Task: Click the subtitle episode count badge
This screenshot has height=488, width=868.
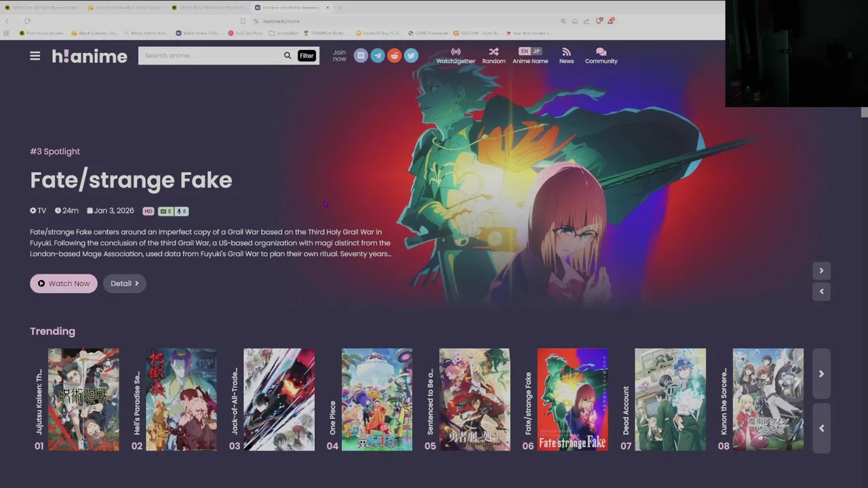Action: (166, 211)
